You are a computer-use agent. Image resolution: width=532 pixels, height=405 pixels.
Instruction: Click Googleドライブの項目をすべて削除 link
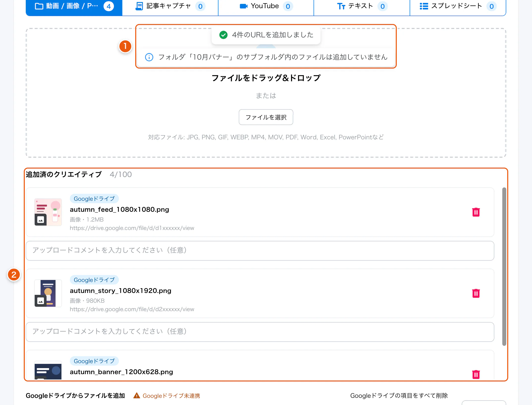pyautogui.click(x=399, y=396)
